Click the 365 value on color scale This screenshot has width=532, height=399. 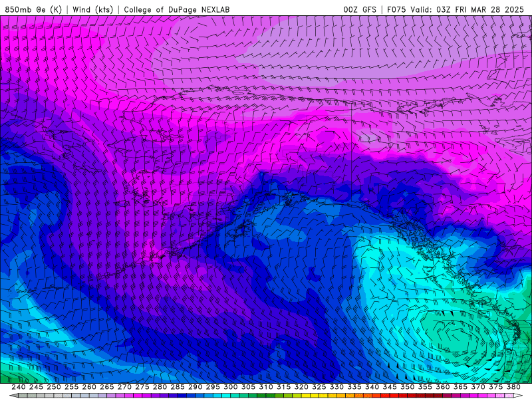[460, 387]
